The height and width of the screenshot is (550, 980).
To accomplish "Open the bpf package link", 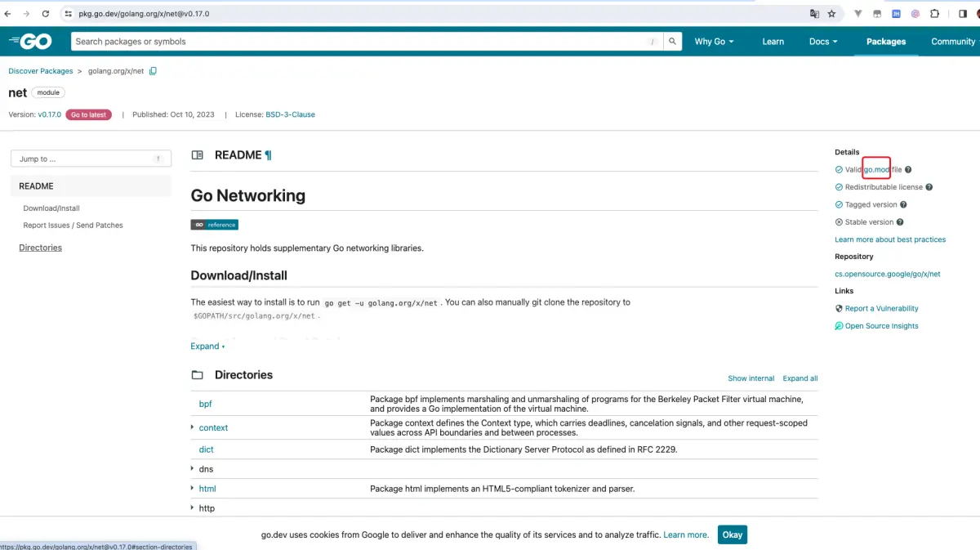I will pyautogui.click(x=205, y=404).
